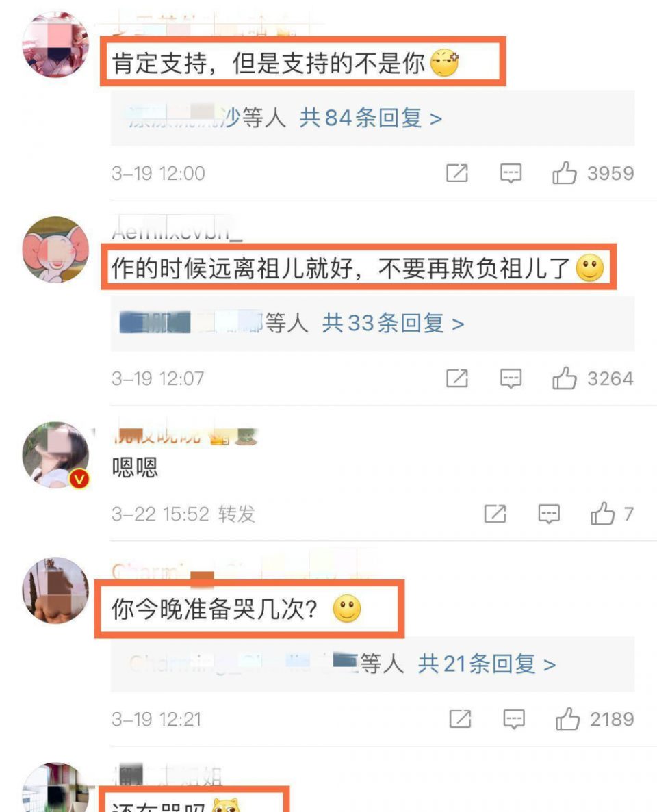
Task: Like the comment with 2189 likes
Action: 567,719
